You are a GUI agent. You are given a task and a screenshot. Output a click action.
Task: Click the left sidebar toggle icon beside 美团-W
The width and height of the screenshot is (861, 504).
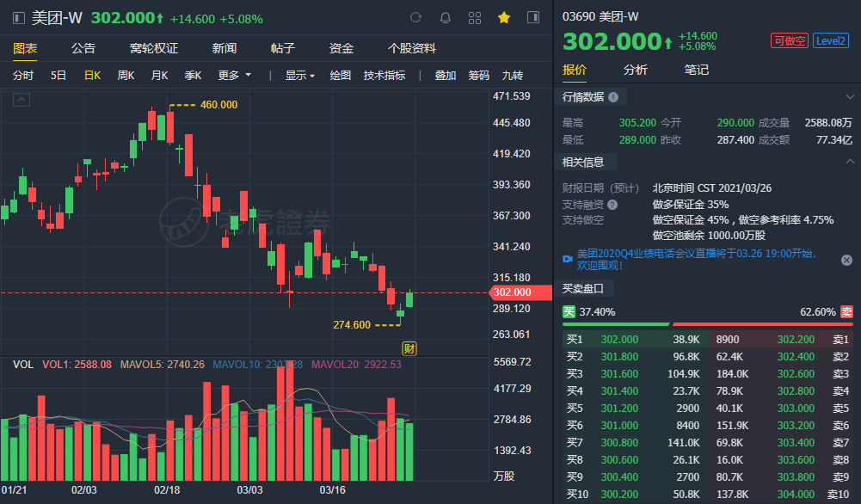[19, 18]
